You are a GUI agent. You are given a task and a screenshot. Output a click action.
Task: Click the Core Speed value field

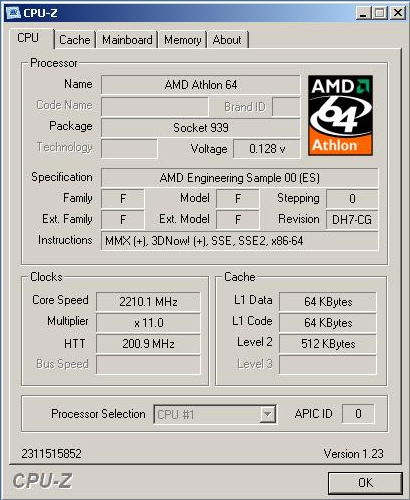pos(148,302)
